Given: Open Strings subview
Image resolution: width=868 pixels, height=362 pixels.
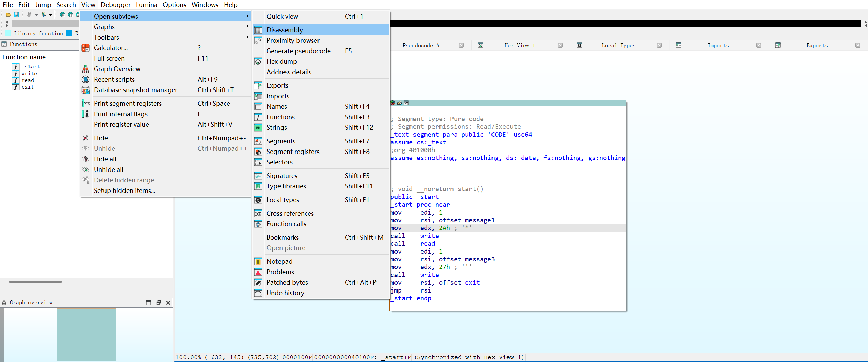Looking at the screenshot, I should pyautogui.click(x=321, y=127).
